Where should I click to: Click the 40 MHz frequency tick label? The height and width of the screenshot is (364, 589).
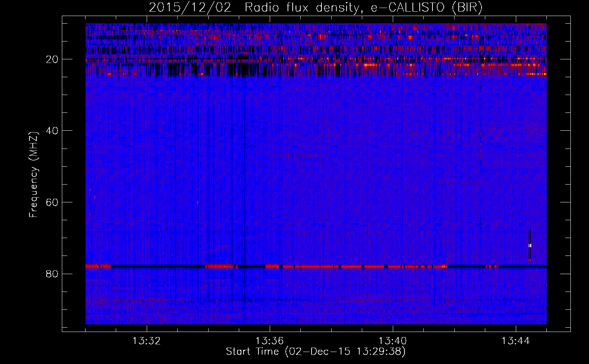tap(52, 131)
